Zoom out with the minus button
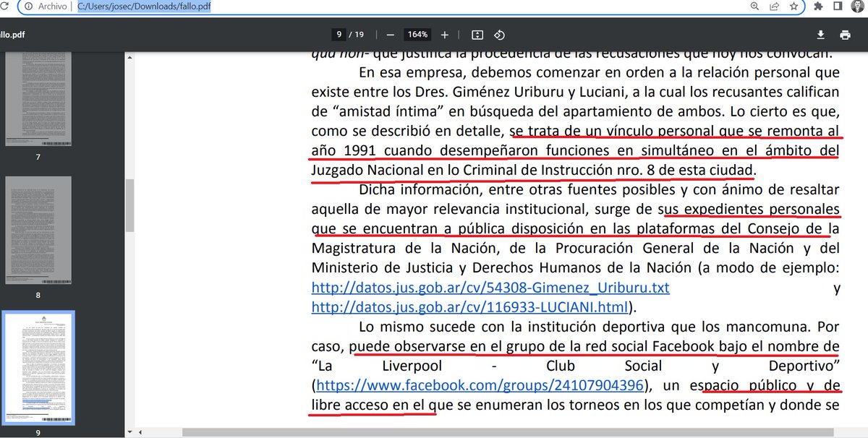The image size is (868, 438). (391, 35)
